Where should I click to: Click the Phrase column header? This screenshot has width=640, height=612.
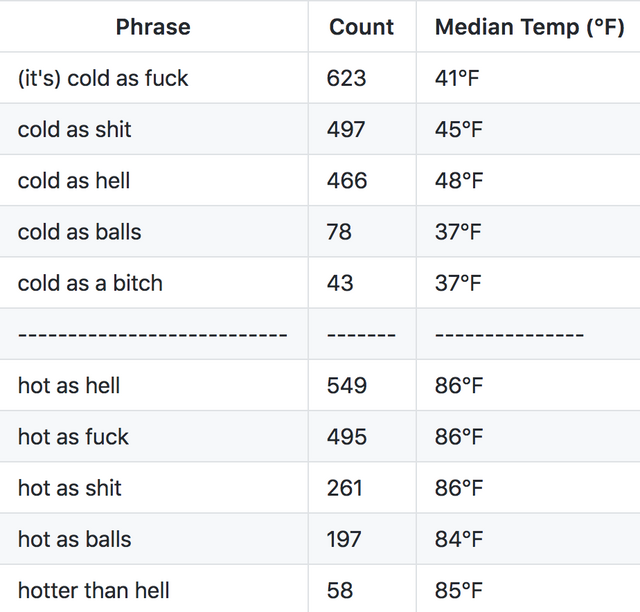(152, 27)
